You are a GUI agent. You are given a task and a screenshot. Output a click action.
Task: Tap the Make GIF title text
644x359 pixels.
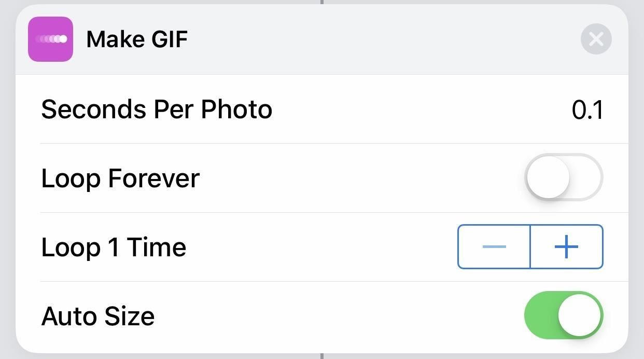coord(136,38)
